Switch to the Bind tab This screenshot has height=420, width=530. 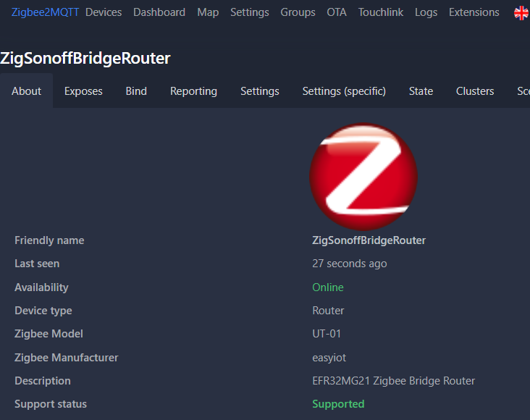coord(136,91)
